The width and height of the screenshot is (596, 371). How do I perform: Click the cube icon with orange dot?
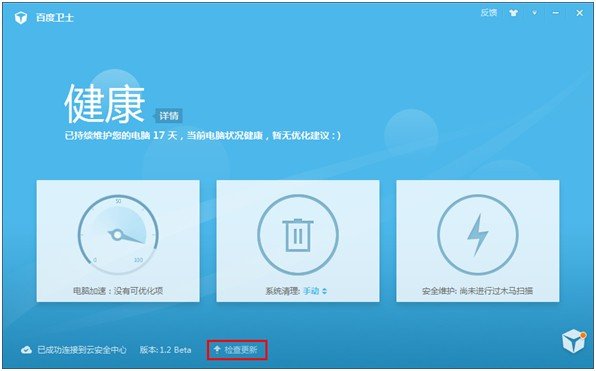[x=574, y=341]
